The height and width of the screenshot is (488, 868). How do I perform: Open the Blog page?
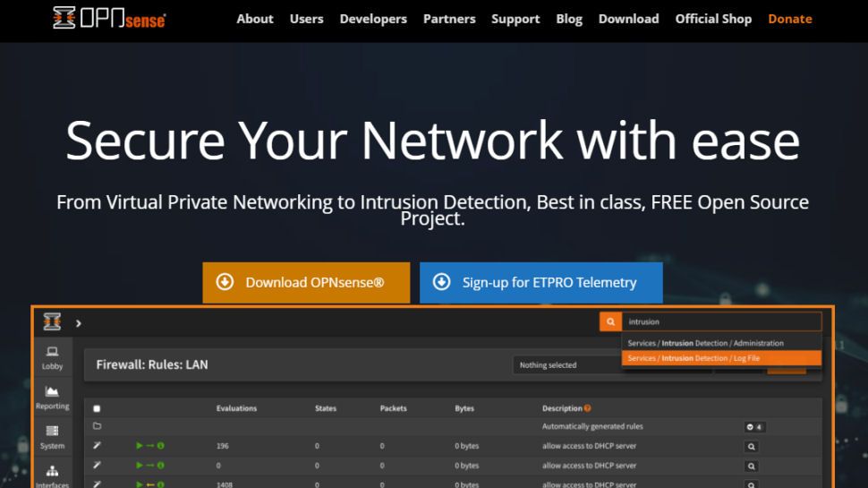click(x=569, y=19)
